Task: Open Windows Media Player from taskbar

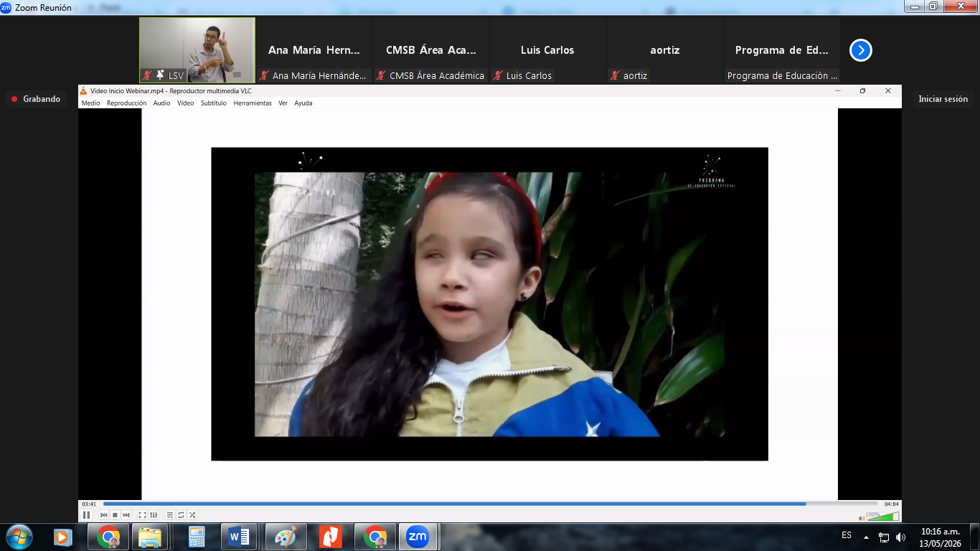Action: (63, 537)
